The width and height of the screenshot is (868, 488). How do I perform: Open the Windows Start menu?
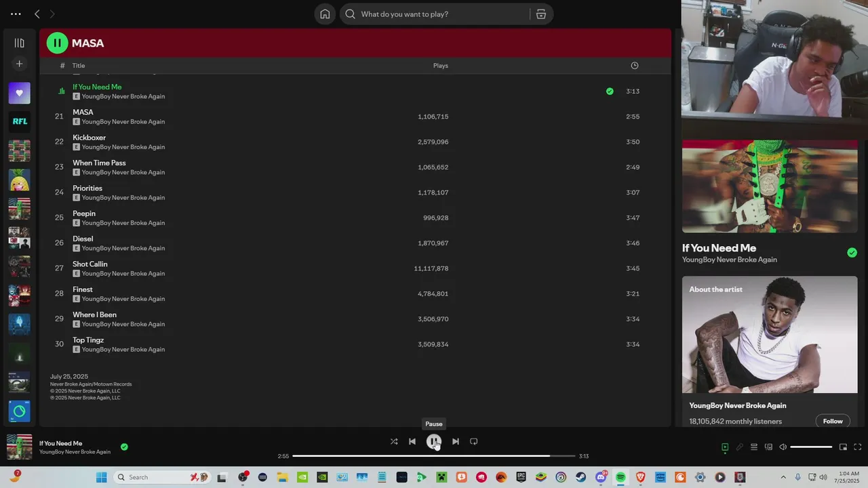coord(101,477)
